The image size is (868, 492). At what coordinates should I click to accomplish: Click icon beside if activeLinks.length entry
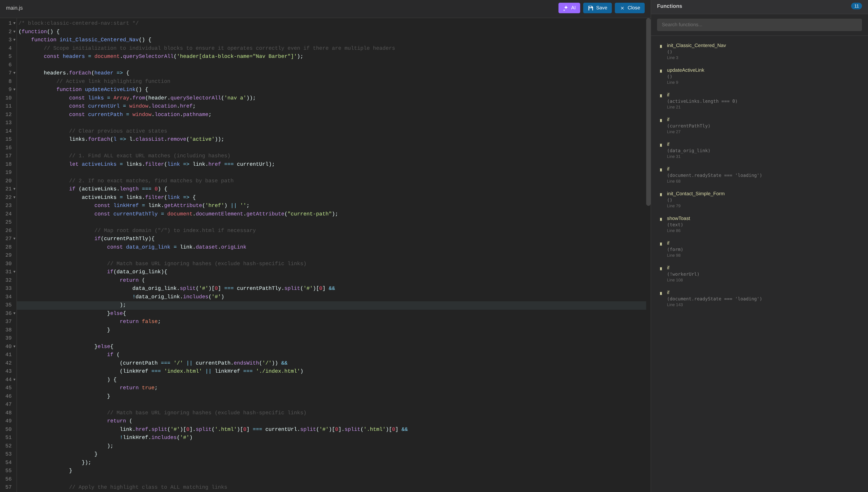[x=661, y=96]
